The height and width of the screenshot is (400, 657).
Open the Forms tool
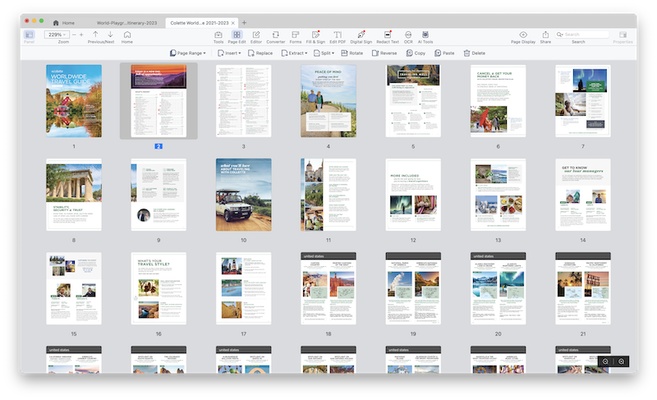tap(295, 35)
